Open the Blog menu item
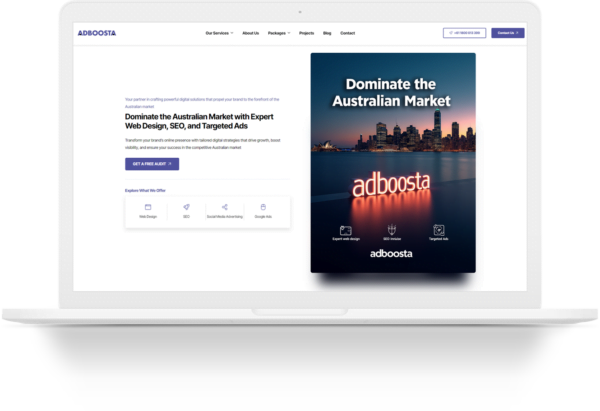Viewport: 600px width, 411px height. 327,33
